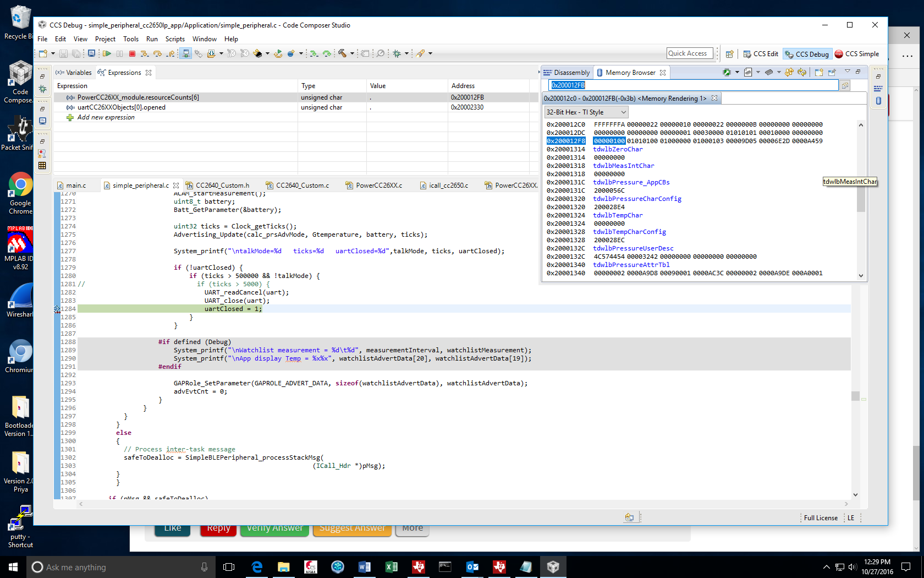Open the CPU reset dropdown arrow

(267, 53)
